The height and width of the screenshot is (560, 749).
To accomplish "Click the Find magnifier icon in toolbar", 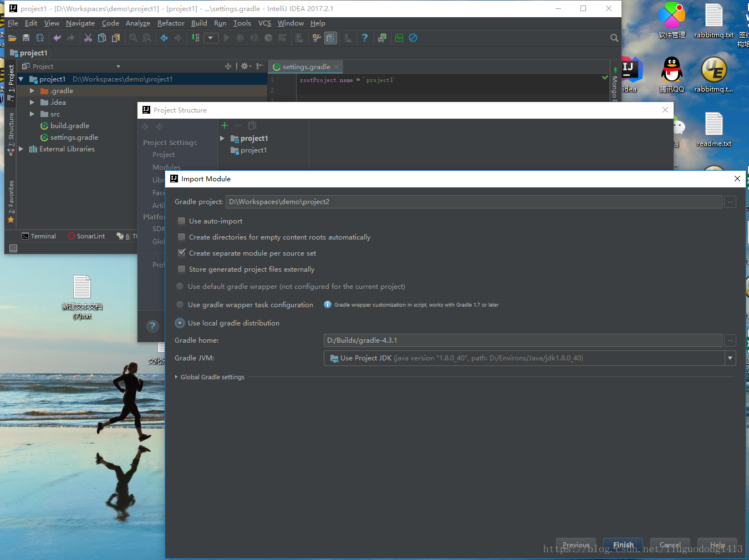I will 133,38.
